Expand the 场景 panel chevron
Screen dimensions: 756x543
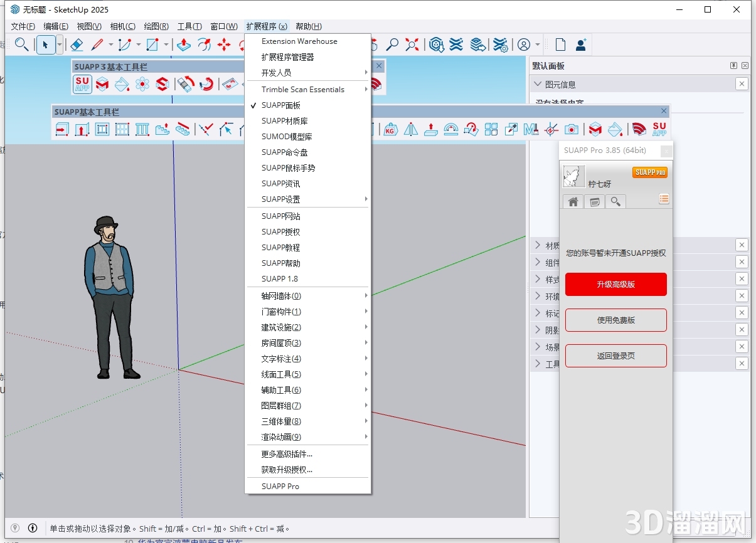(x=538, y=347)
